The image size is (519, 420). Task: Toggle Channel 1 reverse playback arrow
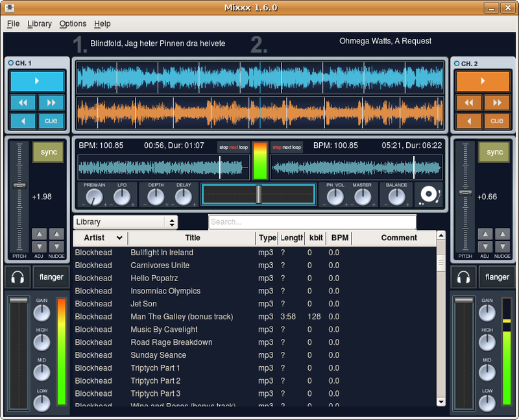pos(23,121)
